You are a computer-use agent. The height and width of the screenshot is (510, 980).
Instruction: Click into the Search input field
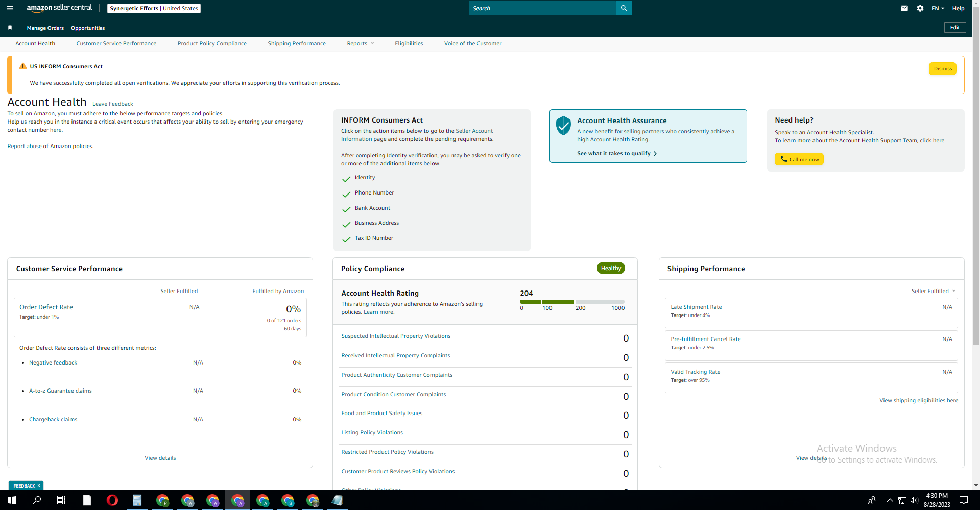tap(542, 8)
